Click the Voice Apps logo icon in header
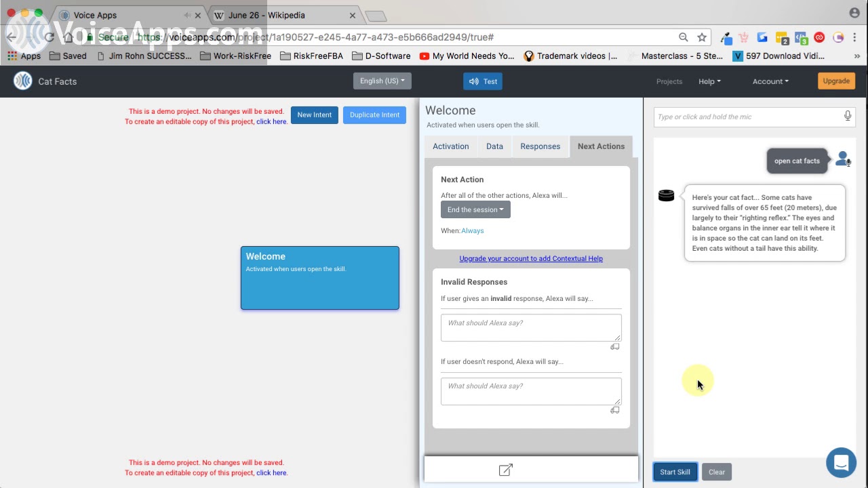Viewport: 868px width, 488px height. point(23,81)
